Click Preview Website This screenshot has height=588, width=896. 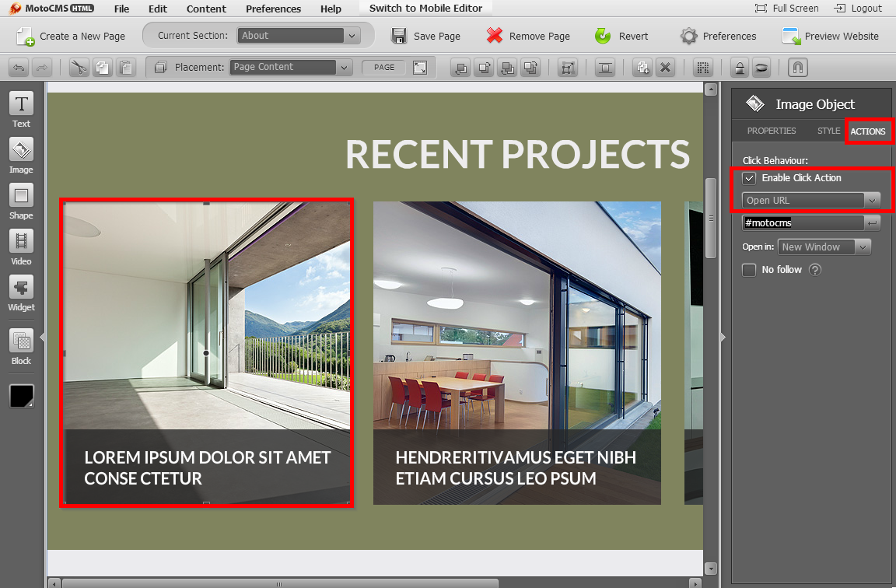pyautogui.click(x=831, y=36)
